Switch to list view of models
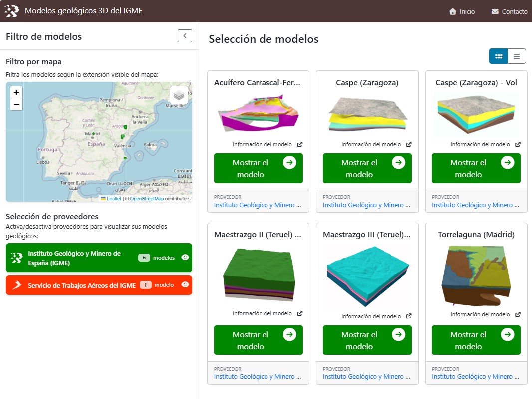Viewport: 532px width, 399px height. pyautogui.click(x=517, y=56)
